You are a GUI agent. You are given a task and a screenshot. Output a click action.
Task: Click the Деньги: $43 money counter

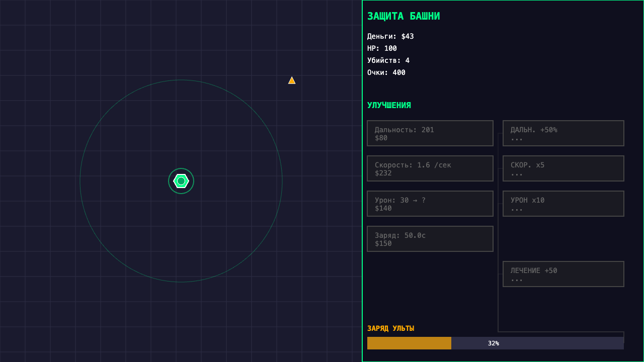pyautogui.click(x=389, y=36)
